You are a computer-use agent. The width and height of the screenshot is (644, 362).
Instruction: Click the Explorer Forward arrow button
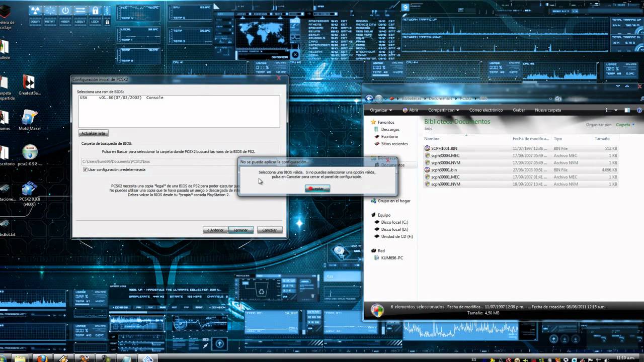coord(379,99)
